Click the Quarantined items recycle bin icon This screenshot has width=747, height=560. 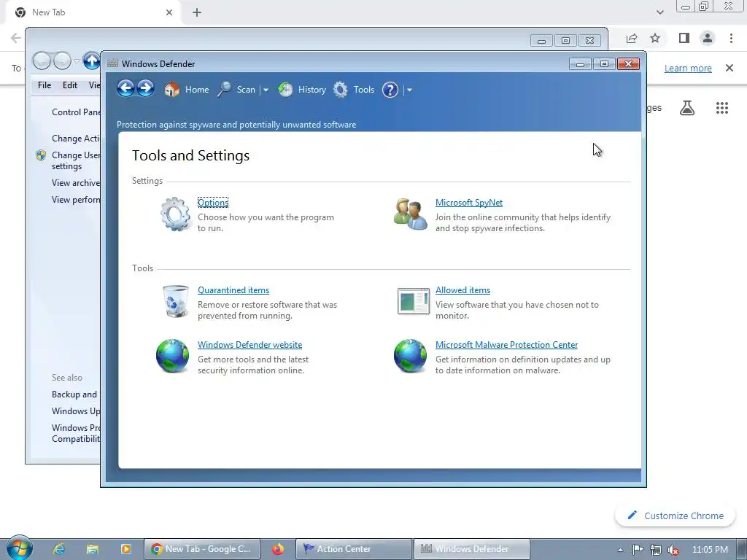click(175, 301)
